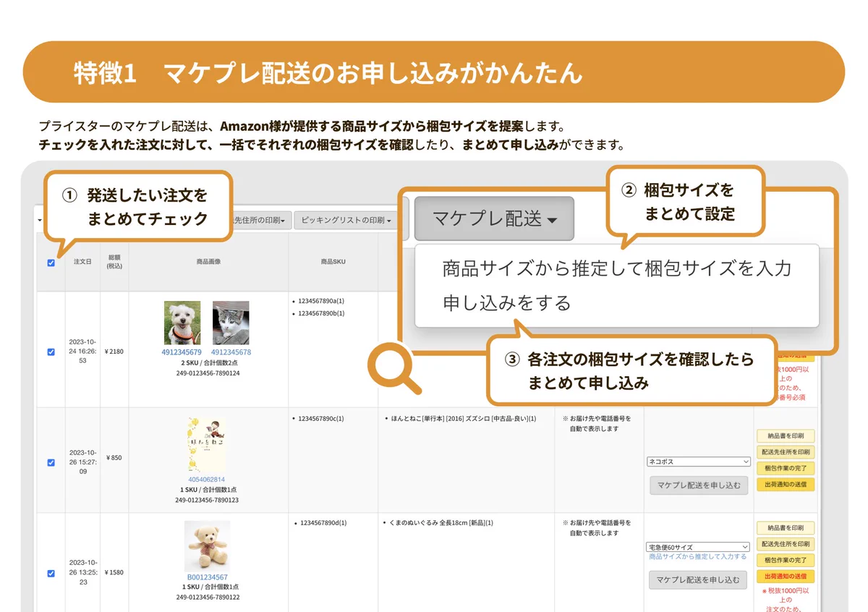Click the 総額(税込) column header
This screenshot has width=868, height=612.
pyautogui.click(x=114, y=262)
